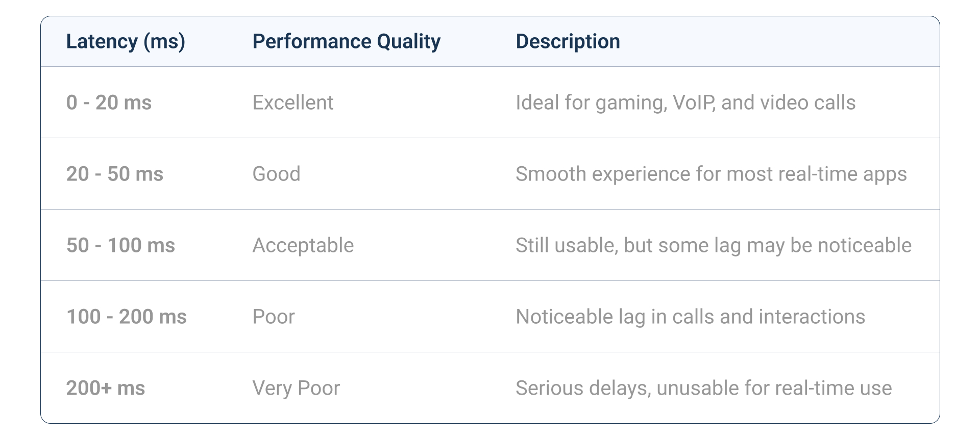Viewport: 980px width, 439px height.
Task: Select the 50 - 100 ms latency cell
Action: (120, 245)
